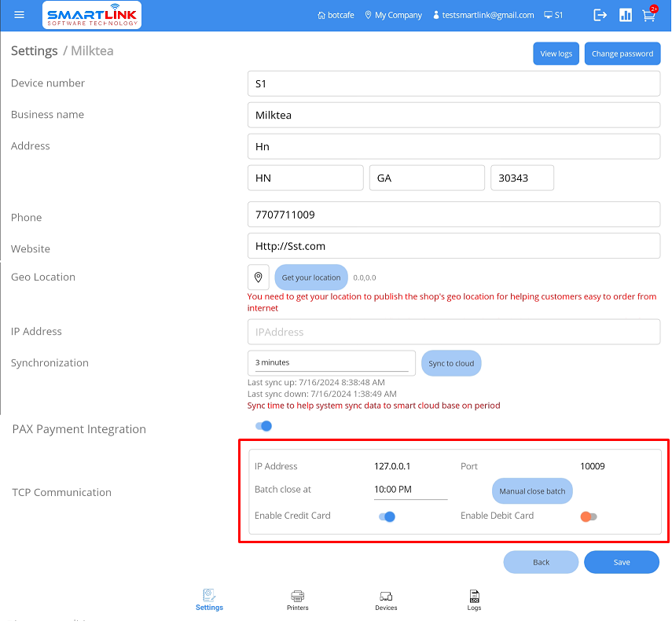Open the Devices icon tab

[x=386, y=600]
